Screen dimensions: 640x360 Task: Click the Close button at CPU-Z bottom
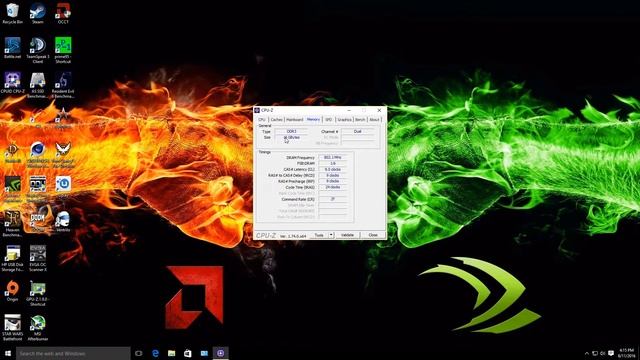click(x=373, y=235)
